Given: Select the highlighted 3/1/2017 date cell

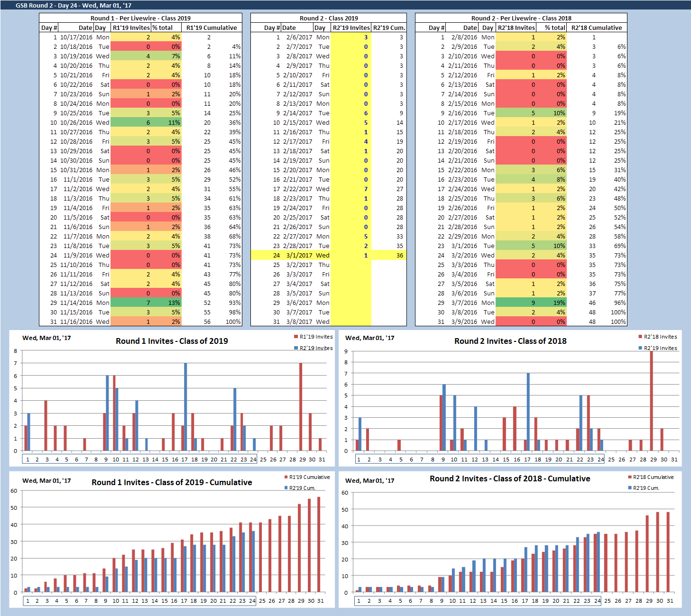Looking at the screenshot, I should [299, 255].
